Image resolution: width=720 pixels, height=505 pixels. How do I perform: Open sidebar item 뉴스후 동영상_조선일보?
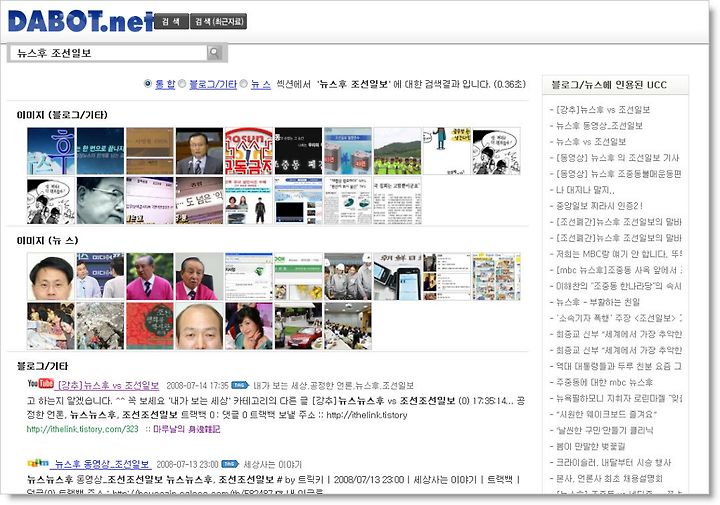599,126
